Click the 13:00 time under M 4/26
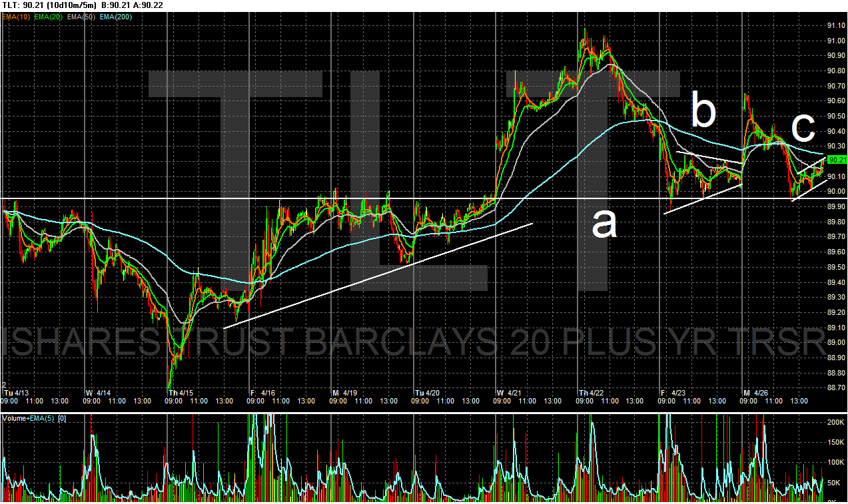Image resolution: width=848 pixels, height=504 pixels. click(x=799, y=401)
